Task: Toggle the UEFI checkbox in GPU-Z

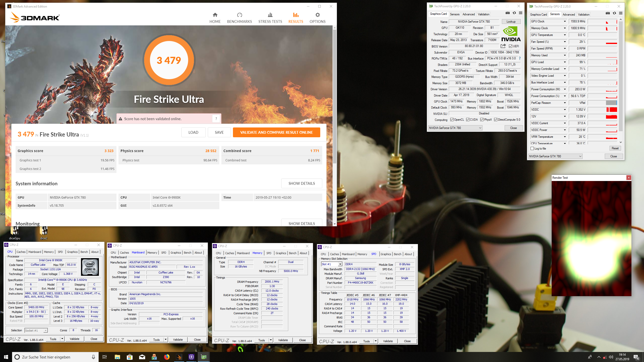Action: coord(510,46)
